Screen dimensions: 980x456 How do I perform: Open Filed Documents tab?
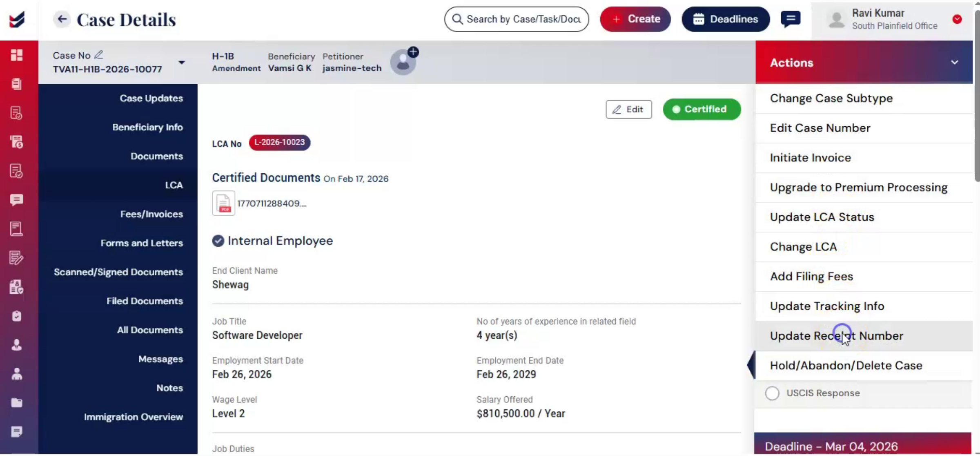point(145,301)
